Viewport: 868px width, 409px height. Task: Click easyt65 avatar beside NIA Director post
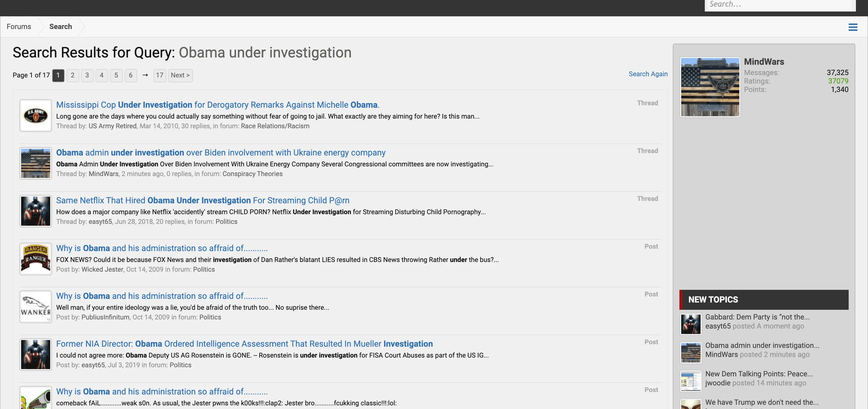pos(35,355)
